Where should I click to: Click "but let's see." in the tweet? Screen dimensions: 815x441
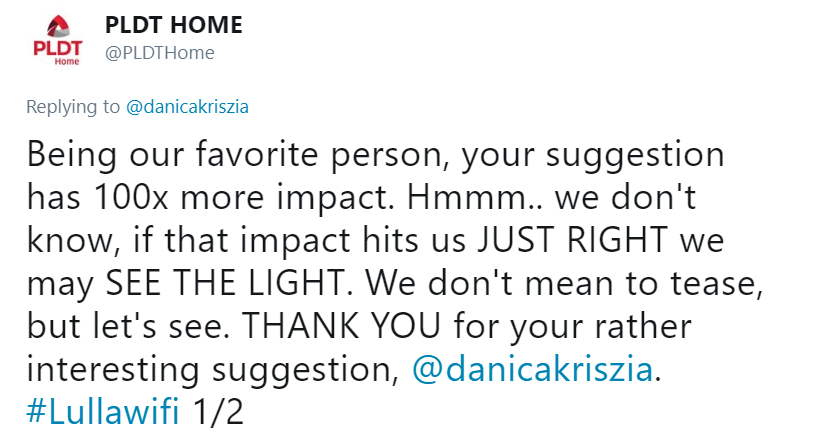128,326
